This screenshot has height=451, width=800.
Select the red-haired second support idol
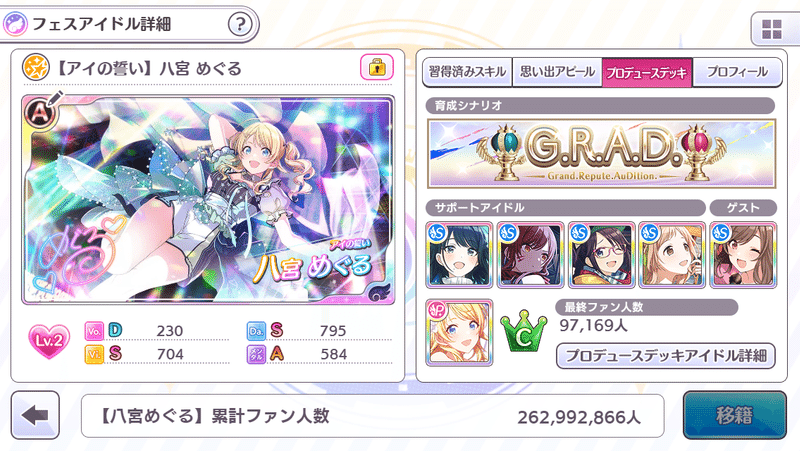(x=530, y=255)
